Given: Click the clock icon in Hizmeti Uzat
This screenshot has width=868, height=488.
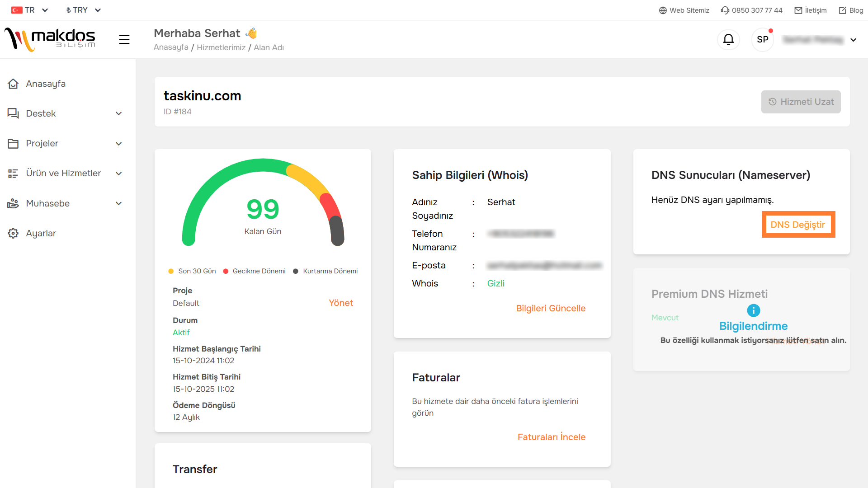Looking at the screenshot, I should pos(773,102).
